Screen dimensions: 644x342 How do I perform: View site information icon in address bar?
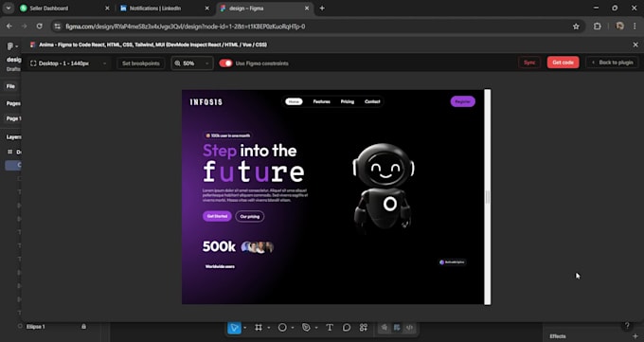point(58,27)
